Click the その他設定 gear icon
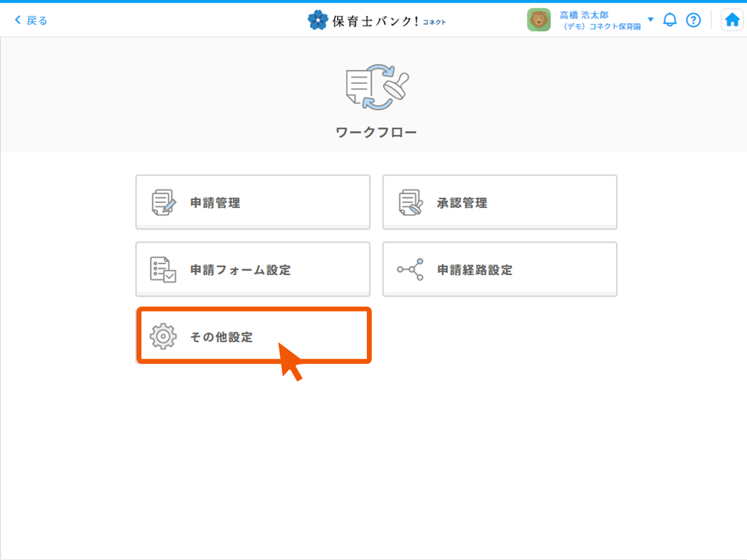Image resolution: width=747 pixels, height=560 pixels. pyautogui.click(x=163, y=337)
